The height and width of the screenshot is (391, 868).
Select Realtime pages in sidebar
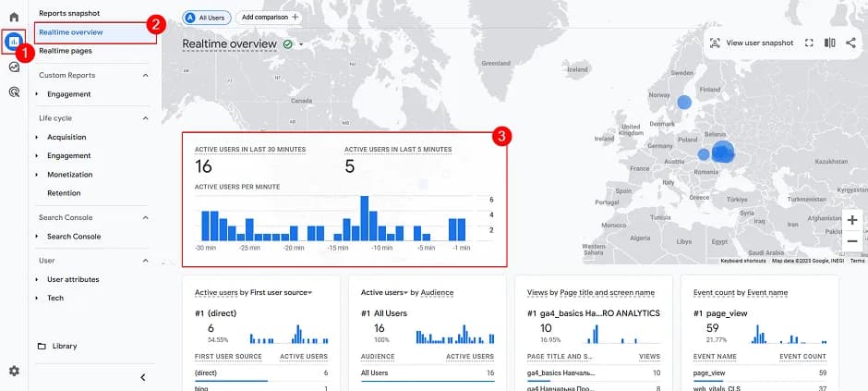click(65, 51)
